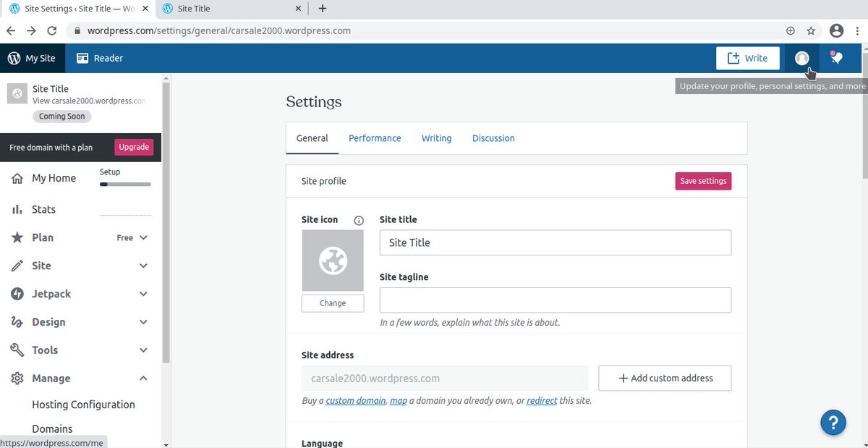Open the Reader section
The width and height of the screenshot is (868, 448).
coord(100,58)
